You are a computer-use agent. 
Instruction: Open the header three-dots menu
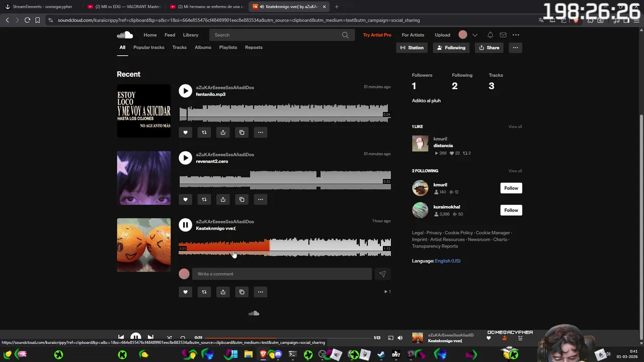(x=516, y=35)
